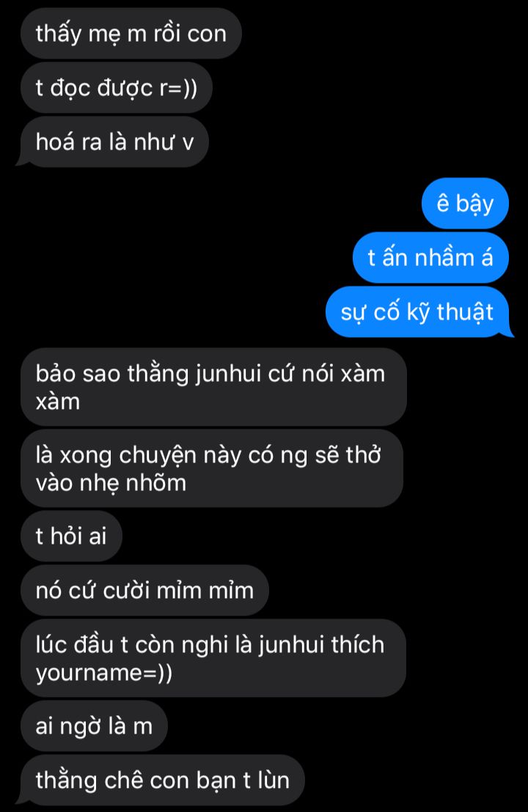
Task: Tap the message 'thấy mẹ m rồi con'
Action: click(131, 34)
